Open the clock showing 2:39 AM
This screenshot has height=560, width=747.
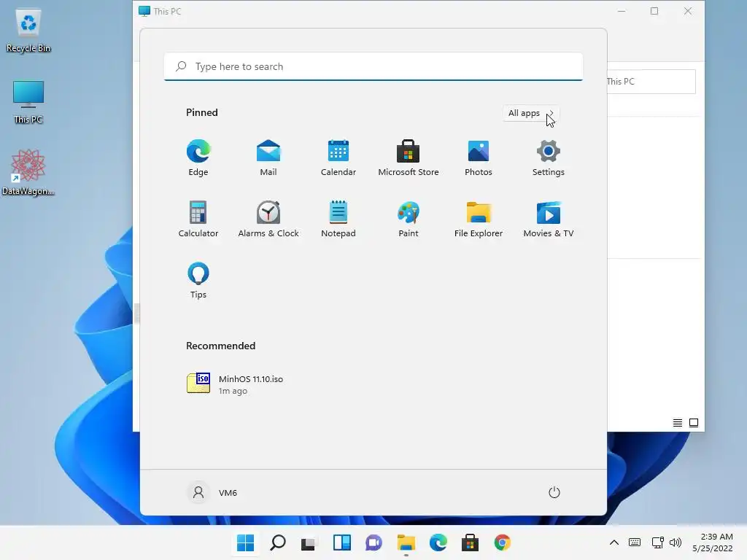click(x=713, y=542)
